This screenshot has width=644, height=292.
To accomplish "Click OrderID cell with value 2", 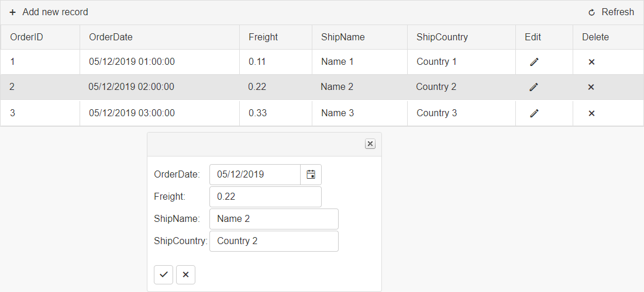I will click(40, 87).
